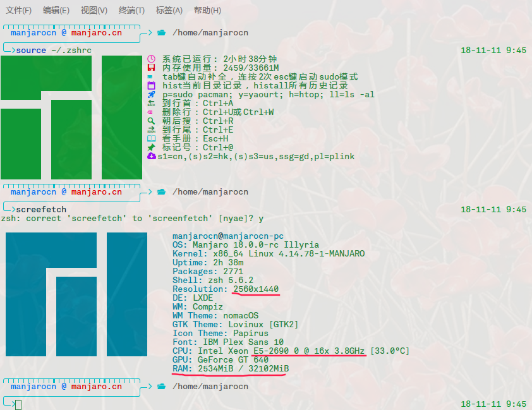
Task: Click the rocket icon beside p=sudo pacman
Action: (151, 94)
